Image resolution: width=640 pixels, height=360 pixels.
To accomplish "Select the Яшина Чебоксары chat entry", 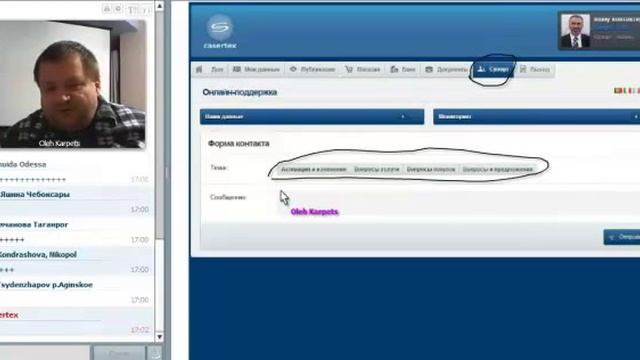I will point(77,202).
